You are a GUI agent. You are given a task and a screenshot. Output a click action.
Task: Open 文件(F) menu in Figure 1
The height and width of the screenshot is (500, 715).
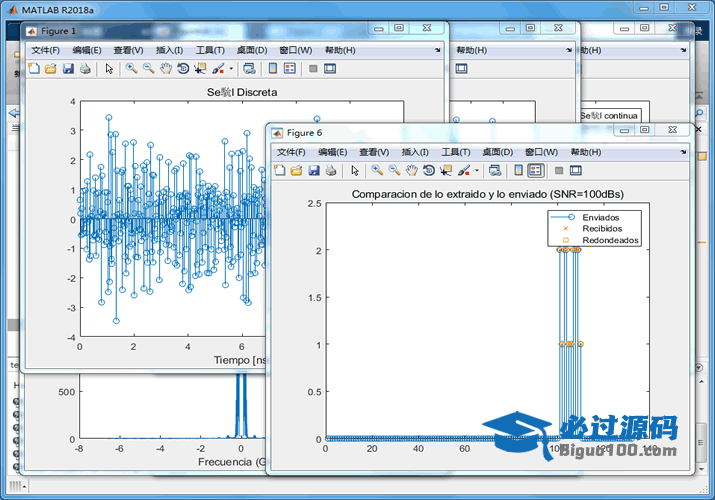pos(45,50)
